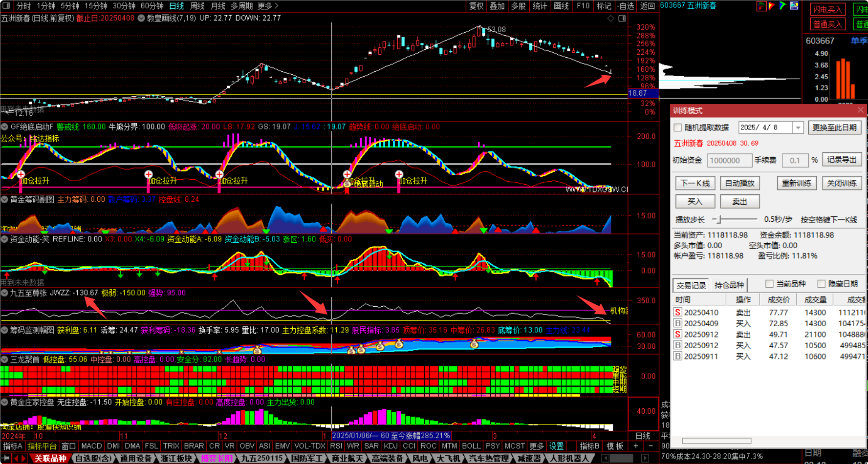Expand the 资金动能-笑 indicator menu
The image size is (868, 464).
4,239
